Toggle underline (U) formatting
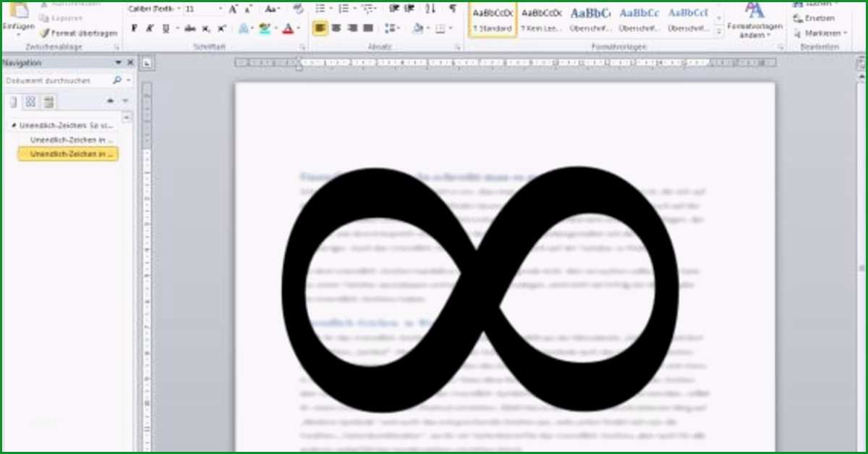Screen dimensions: 868x454 click(166, 28)
